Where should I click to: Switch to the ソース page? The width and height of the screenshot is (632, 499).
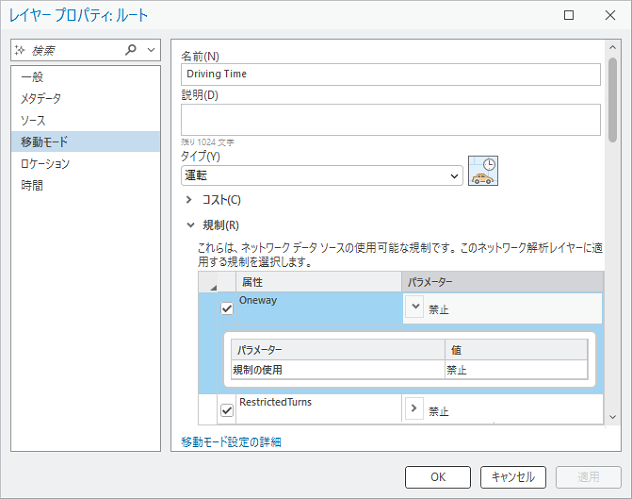click(33, 120)
